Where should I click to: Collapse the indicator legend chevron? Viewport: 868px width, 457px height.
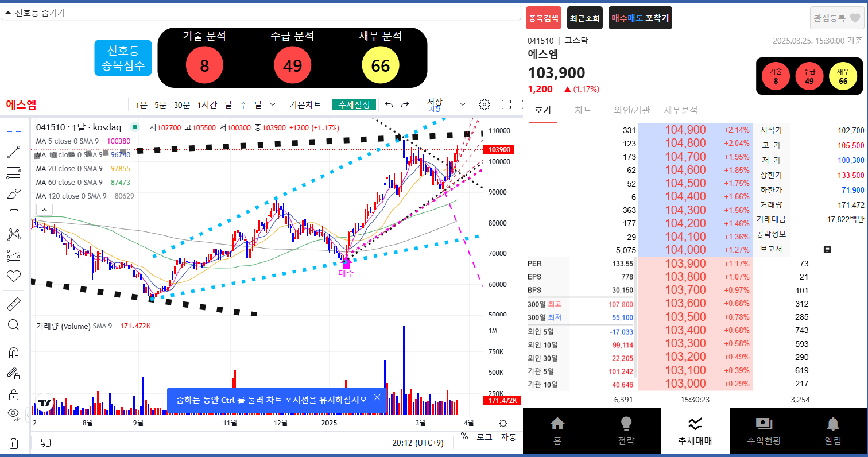click(x=44, y=210)
